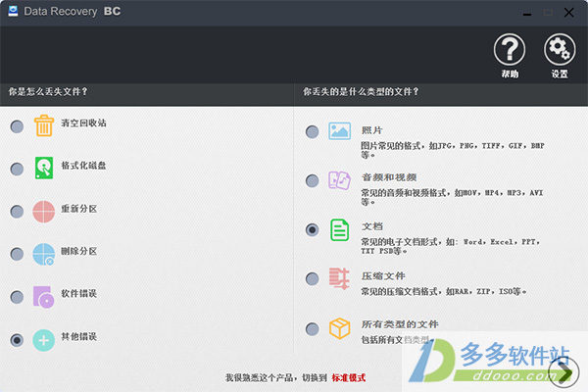The width and height of the screenshot is (588, 392).
Task: Click the 重新分区 label
Action: pyautogui.click(x=79, y=209)
